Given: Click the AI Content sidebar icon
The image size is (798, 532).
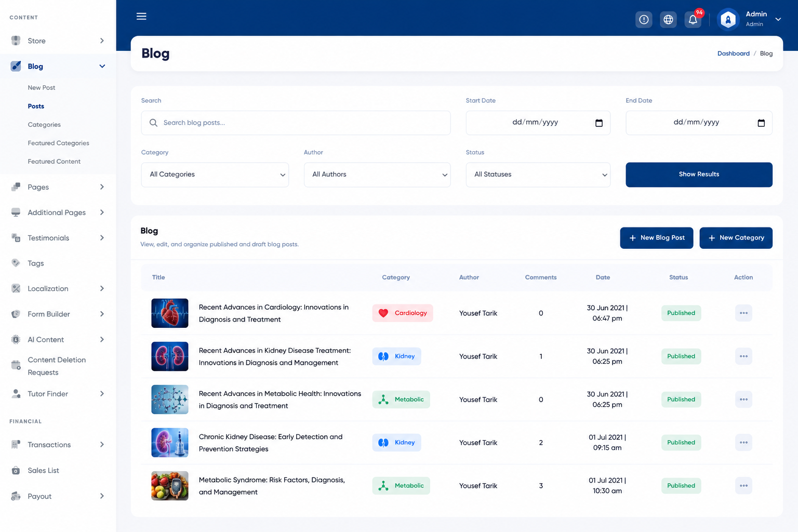Looking at the screenshot, I should pyautogui.click(x=16, y=339).
